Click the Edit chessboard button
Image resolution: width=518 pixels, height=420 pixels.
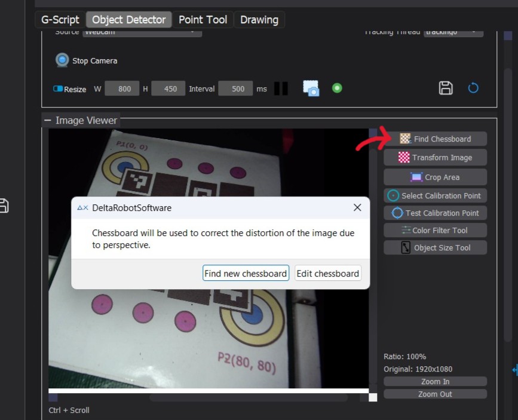(328, 274)
